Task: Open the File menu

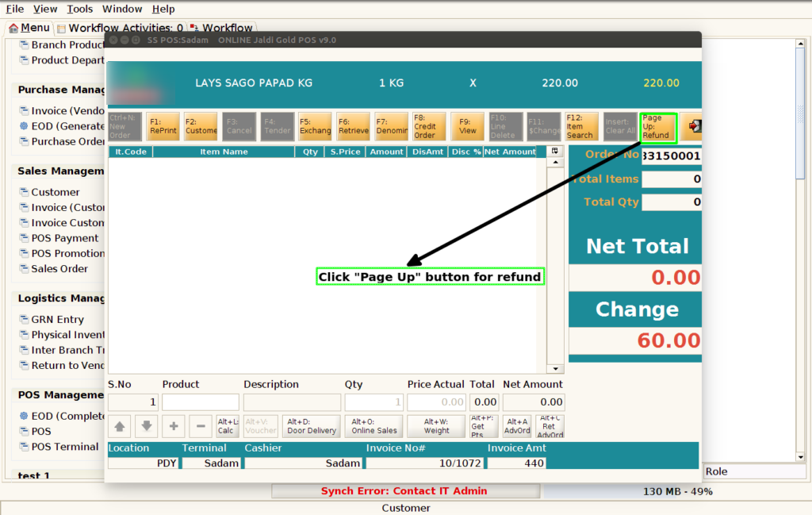Action: tap(14, 9)
